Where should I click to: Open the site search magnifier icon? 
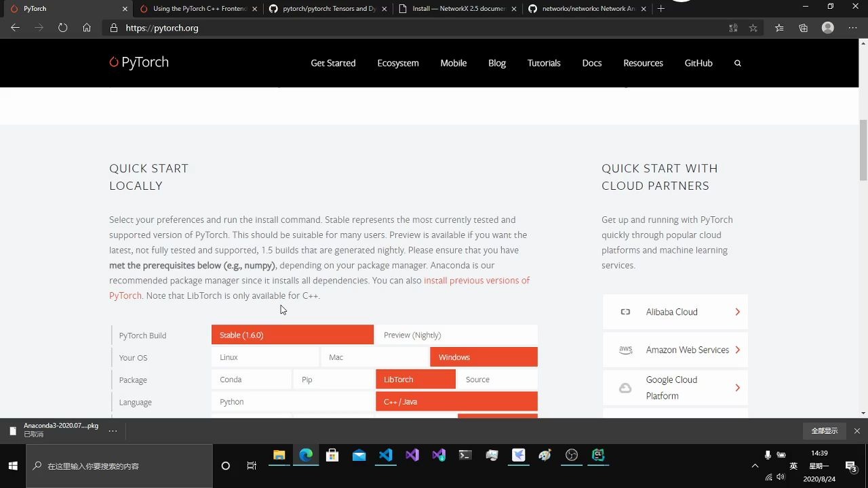coord(738,63)
